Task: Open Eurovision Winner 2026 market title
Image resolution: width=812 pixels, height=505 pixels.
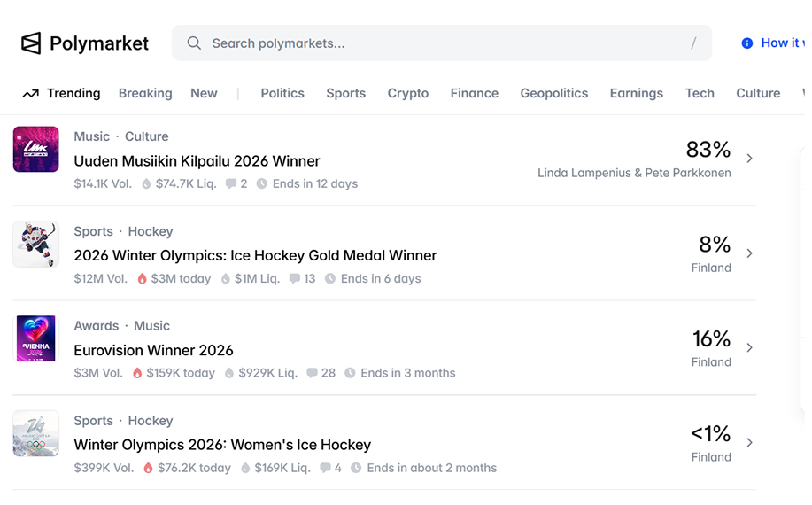Action: click(x=153, y=350)
